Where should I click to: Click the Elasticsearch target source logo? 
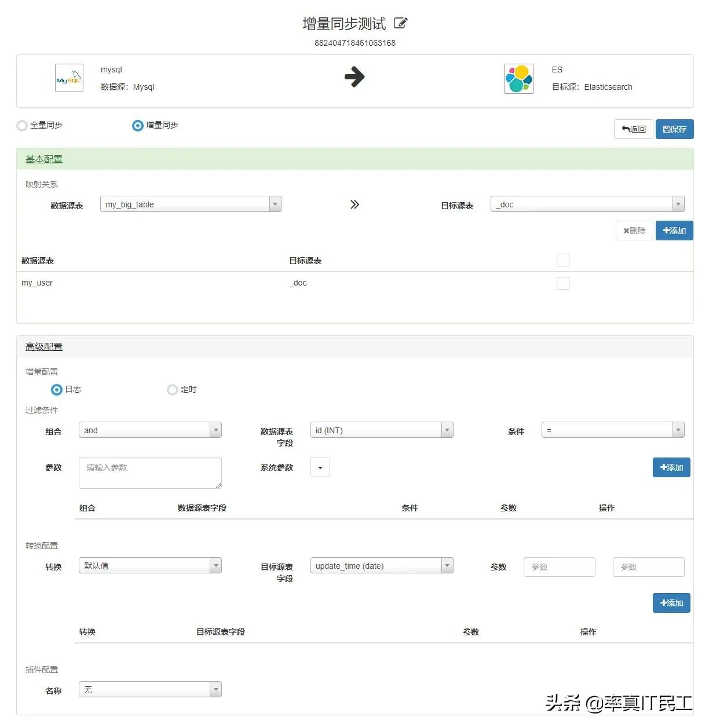(518, 78)
